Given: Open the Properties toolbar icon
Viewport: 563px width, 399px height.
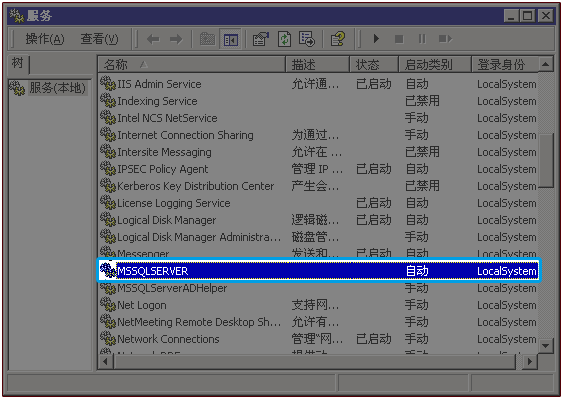Looking at the screenshot, I should pos(261,39).
